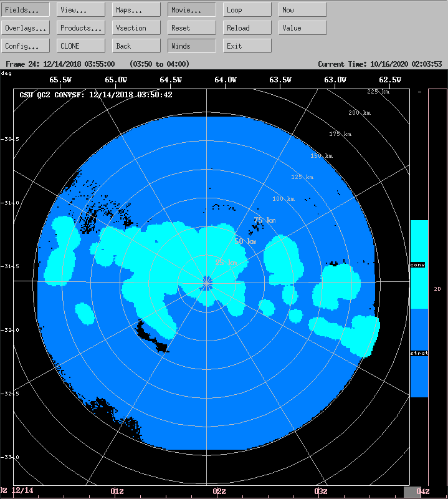Click the Value button
Screen dimensions: 448x499
click(303, 28)
